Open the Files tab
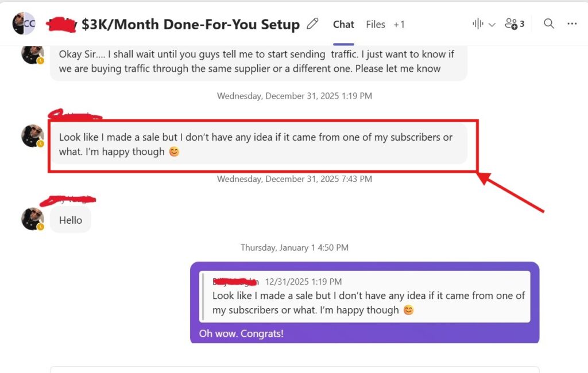Image resolution: width=588 pixels, height=373 pixels. pos(376,24)
